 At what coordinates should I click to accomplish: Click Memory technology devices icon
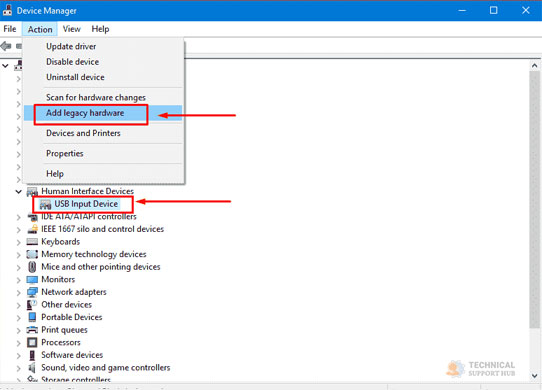[32, 254]
